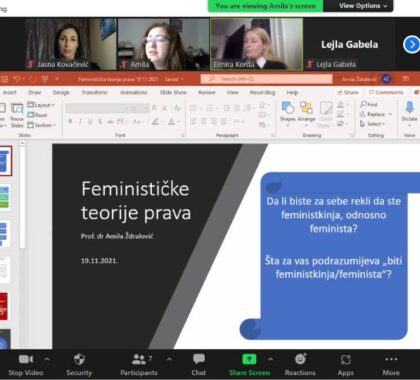Open the Reactions smiley icon
The height and width of the screenshot is (380, 420).
[x=301, y=359]
